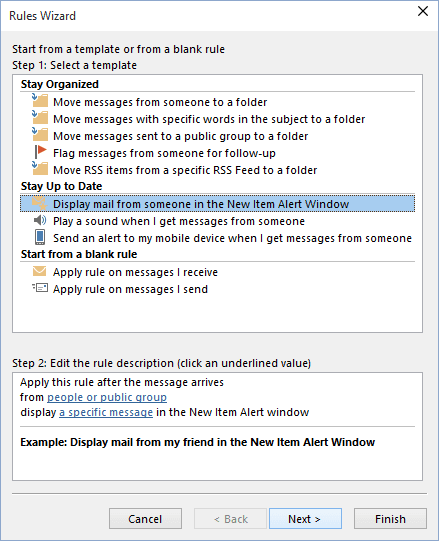Click the Cancel button
This screenshot has width=439, height=541.
145,519
